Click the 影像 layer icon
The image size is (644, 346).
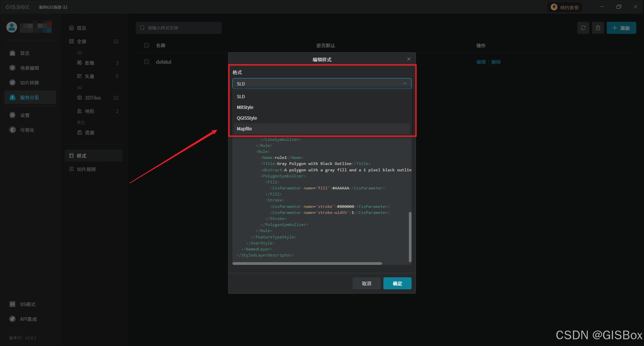click(x=79, y=63)
